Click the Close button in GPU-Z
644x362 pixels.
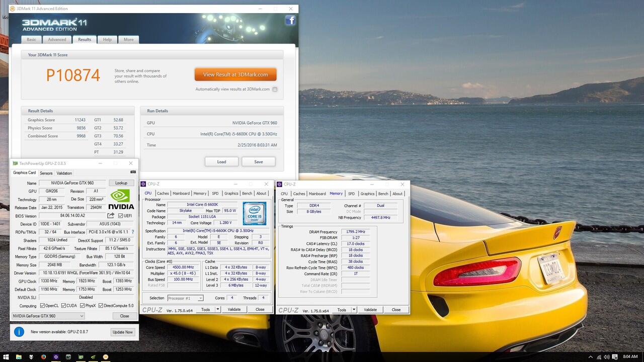(124, 316)
